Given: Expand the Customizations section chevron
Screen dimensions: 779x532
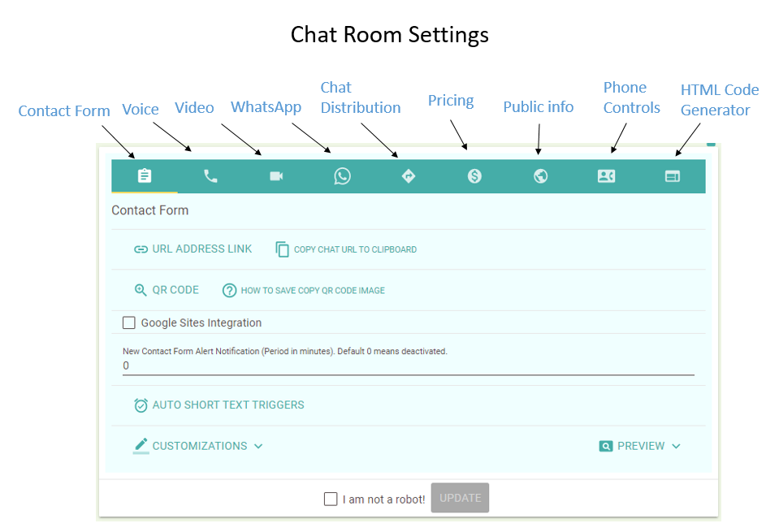Looking at the screenshot, I should click(258, 446).
